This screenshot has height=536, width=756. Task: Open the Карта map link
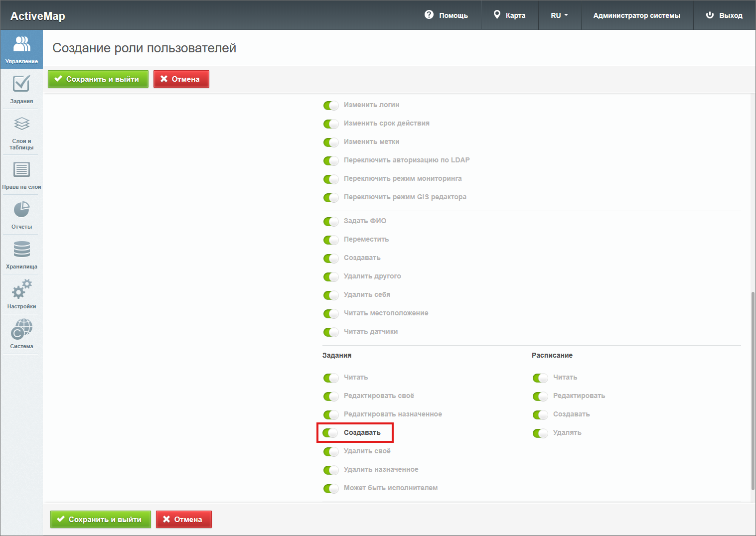pos(509,15)
